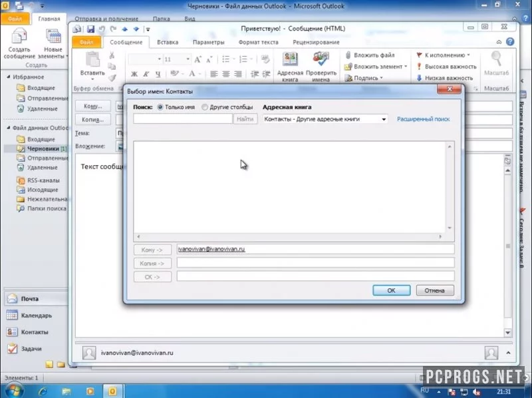Select the 'Только имя' search radio button
The image size is (532, 398).
coord(160,107)
